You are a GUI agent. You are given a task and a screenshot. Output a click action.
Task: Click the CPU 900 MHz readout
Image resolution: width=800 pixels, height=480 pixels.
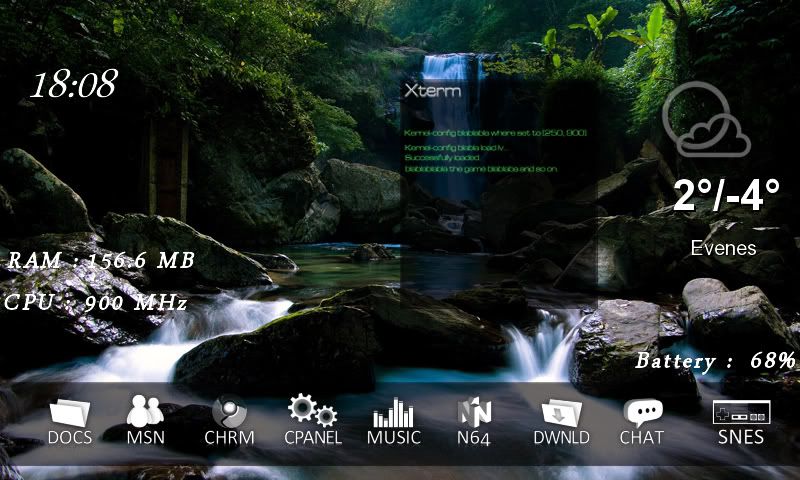coord(96,302)
